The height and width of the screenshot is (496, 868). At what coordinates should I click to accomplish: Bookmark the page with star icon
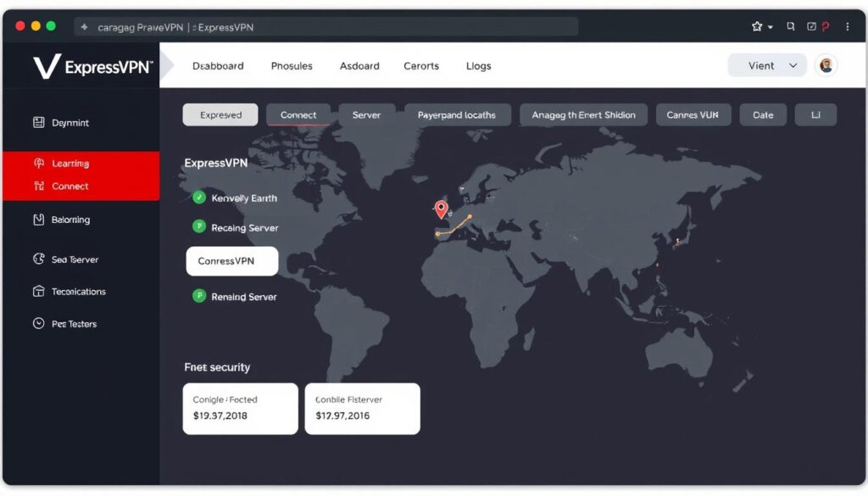click(757, 26)
